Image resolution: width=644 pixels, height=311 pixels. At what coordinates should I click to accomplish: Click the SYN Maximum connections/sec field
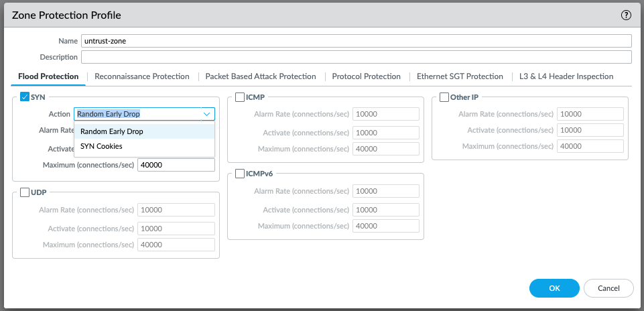pos(176,165)
